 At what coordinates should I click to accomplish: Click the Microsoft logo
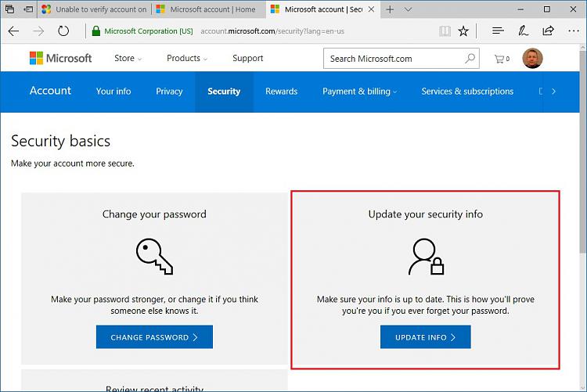click(x=60, y=58)
